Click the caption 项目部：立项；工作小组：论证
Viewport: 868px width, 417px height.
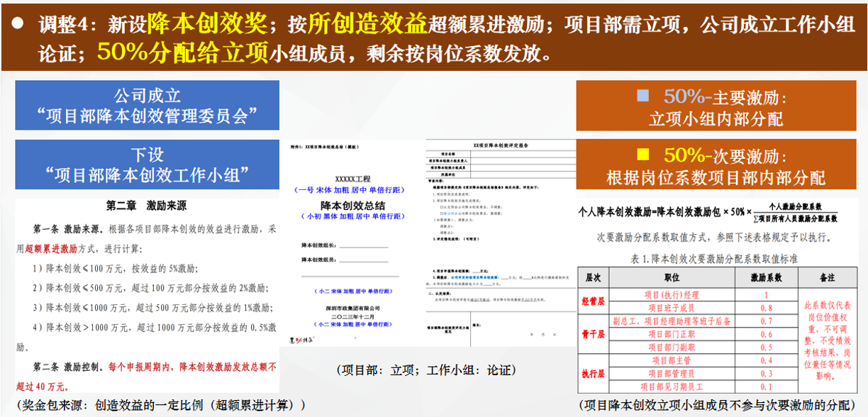click(x=426, y=370)
